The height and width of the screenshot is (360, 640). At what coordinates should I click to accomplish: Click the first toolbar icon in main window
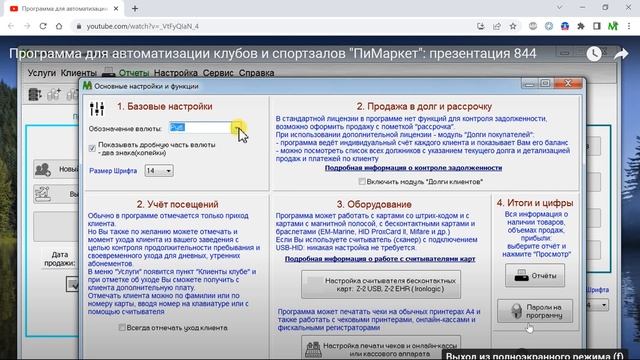point(35,95)
